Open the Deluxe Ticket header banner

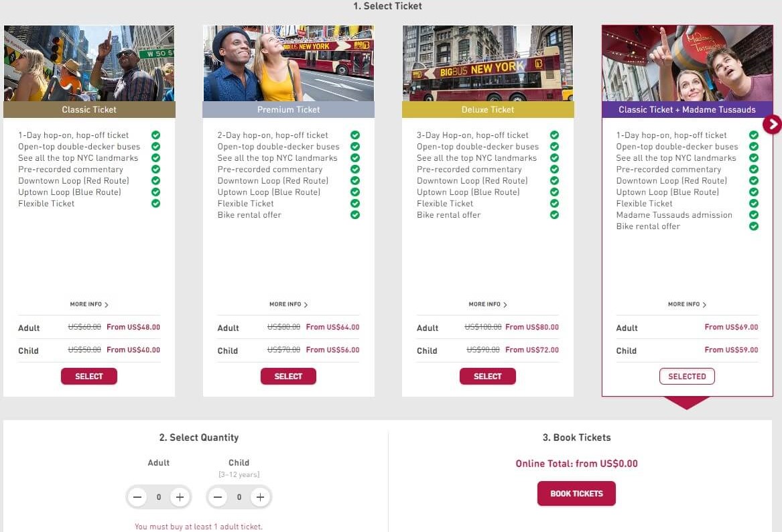487,109
